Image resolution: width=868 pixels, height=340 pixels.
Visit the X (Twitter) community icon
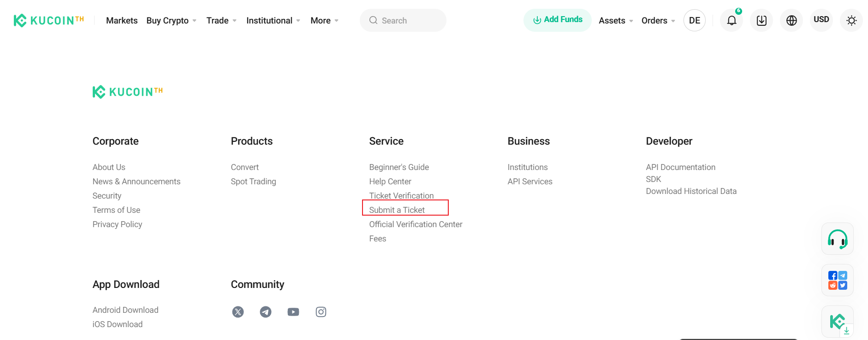(238, 312)
